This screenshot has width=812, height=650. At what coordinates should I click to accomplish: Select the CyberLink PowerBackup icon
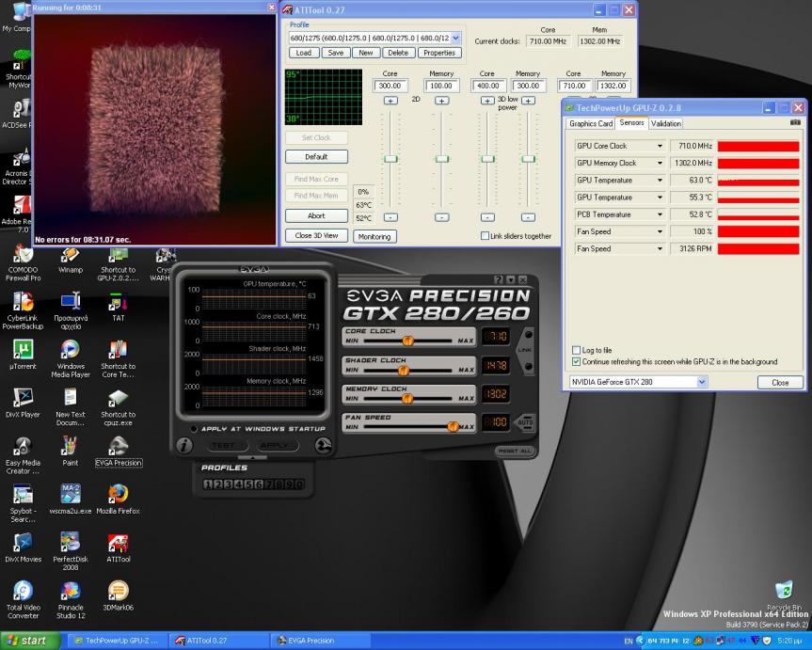coord(23,310)
